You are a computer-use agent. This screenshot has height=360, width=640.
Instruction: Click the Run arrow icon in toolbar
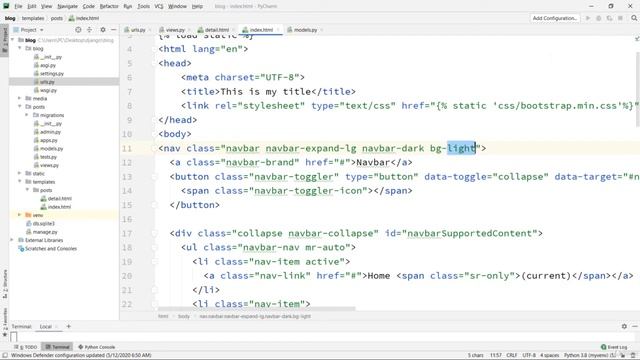point(588,18)
